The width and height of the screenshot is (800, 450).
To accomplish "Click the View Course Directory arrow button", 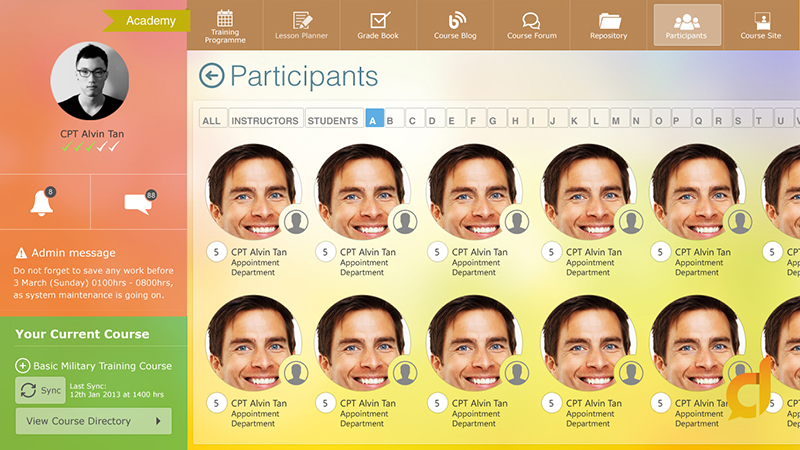I will 158,421.
